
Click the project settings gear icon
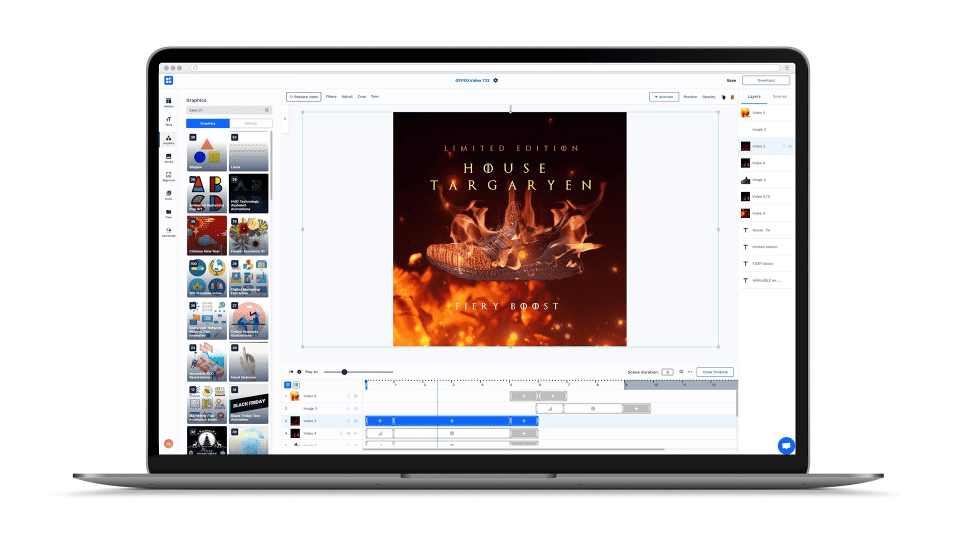(x=496, y=80)
